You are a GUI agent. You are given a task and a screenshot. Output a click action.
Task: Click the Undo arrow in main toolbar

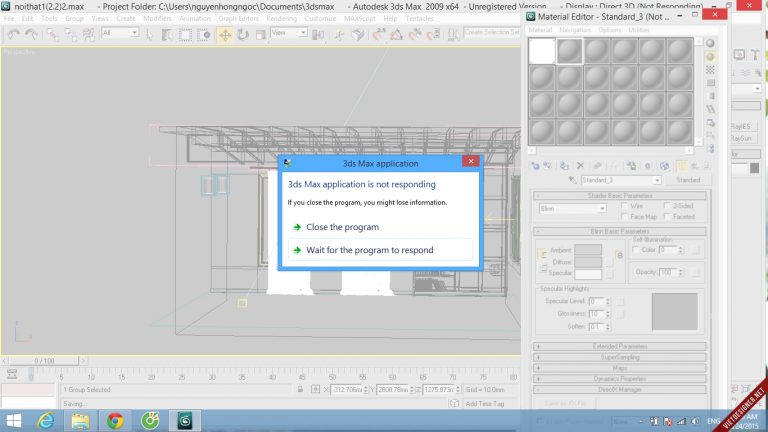point(13,34)
